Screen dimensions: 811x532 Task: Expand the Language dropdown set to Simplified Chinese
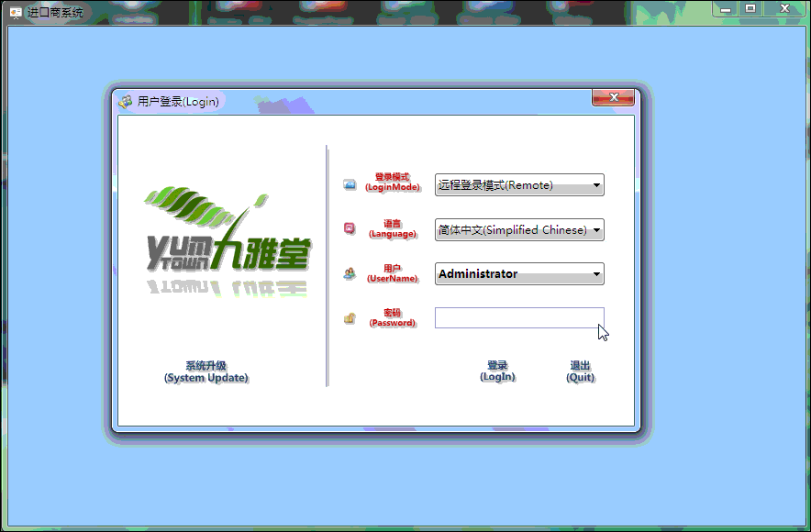519,230
